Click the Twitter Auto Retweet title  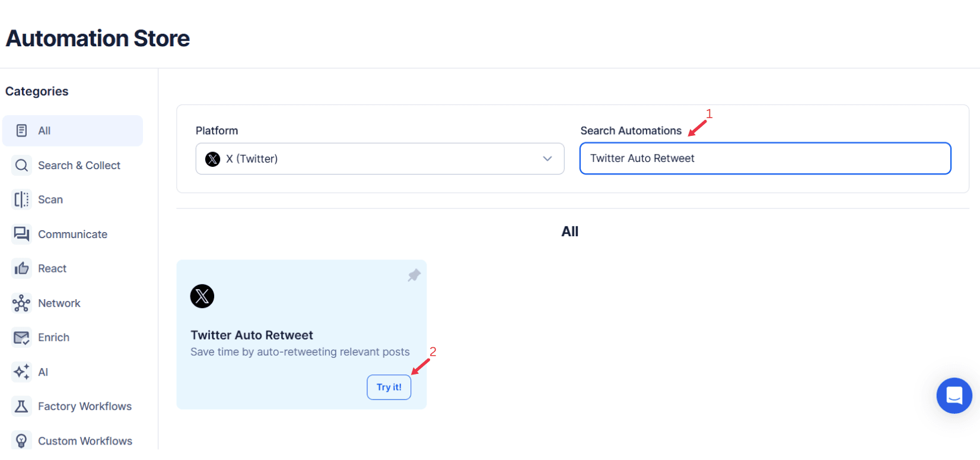252,335
